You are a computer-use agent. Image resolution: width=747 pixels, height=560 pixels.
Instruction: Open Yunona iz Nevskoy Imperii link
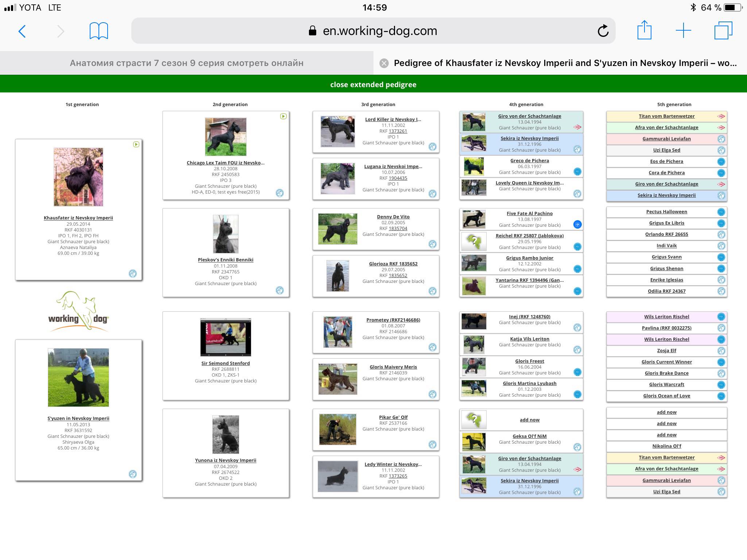click(225, 460)
